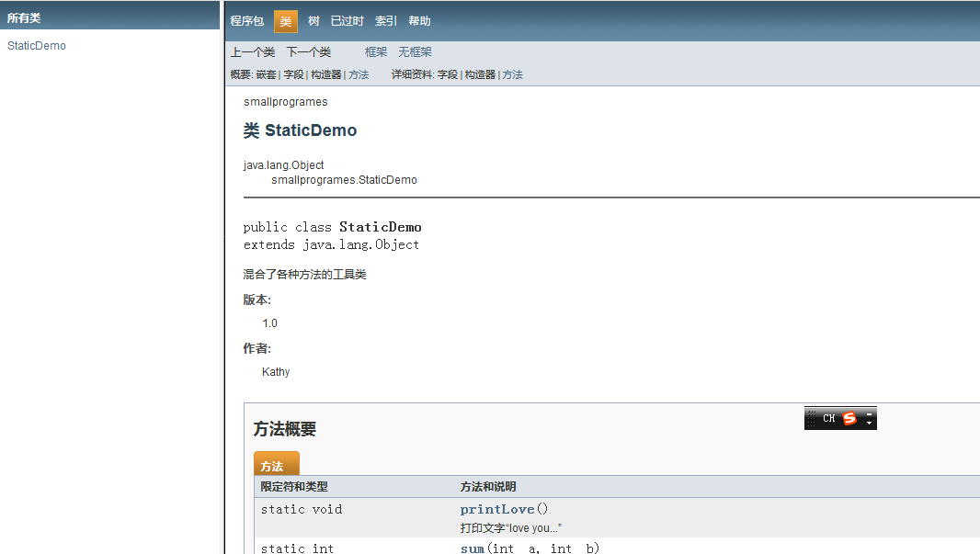Click the static int modifier cell
This screenshot has width=980, height=554.
(x=298, y=548)
